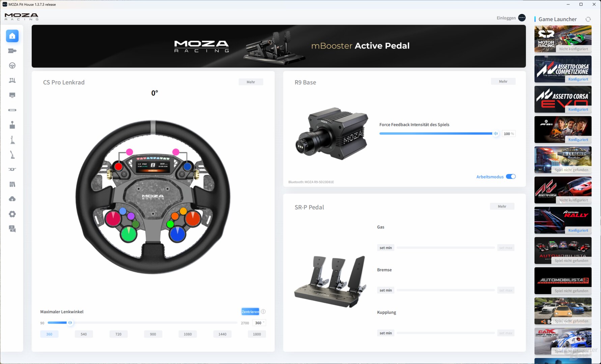Open the handbrake sidebar icon

(x=12, y=155)
